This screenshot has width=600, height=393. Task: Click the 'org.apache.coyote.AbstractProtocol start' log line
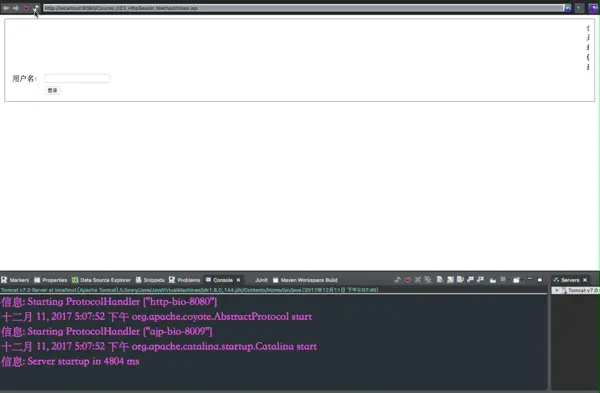point(222,316)
